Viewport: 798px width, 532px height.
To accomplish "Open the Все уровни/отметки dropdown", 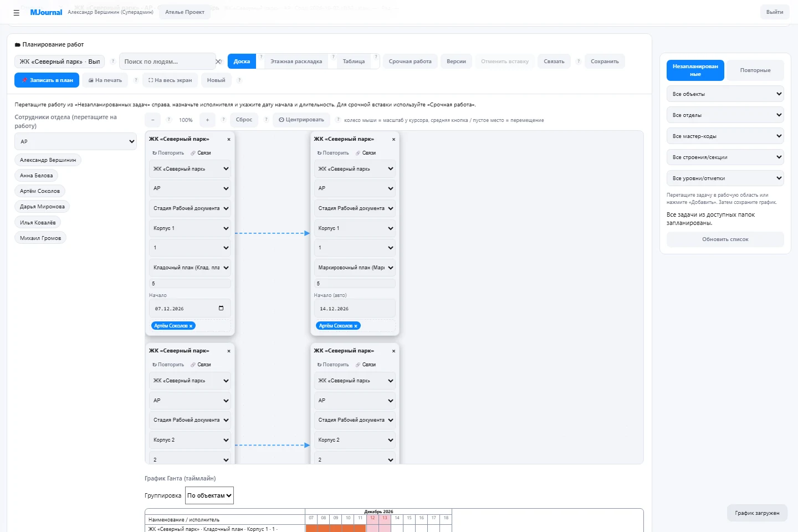I will pos(725,178).
